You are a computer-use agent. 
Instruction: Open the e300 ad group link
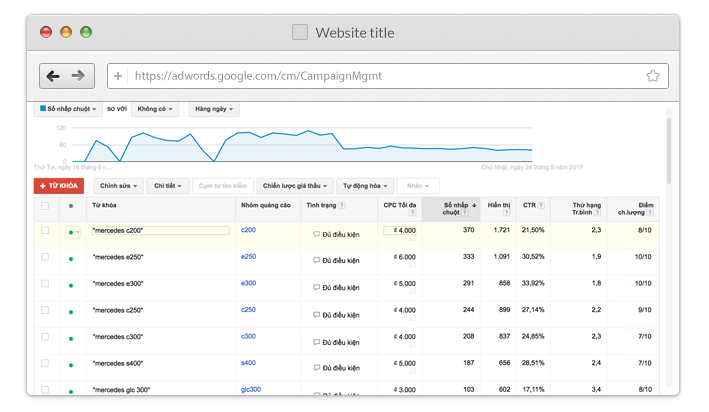248,283
